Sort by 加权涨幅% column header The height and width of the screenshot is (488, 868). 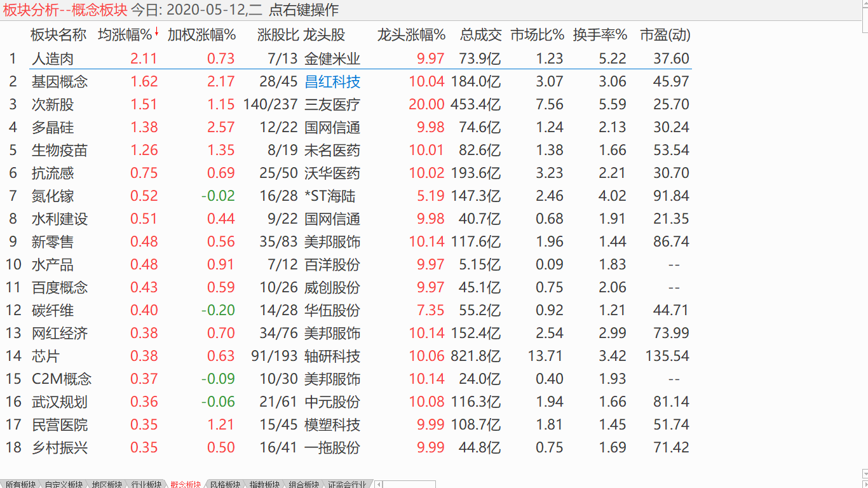tap(201, 35)
